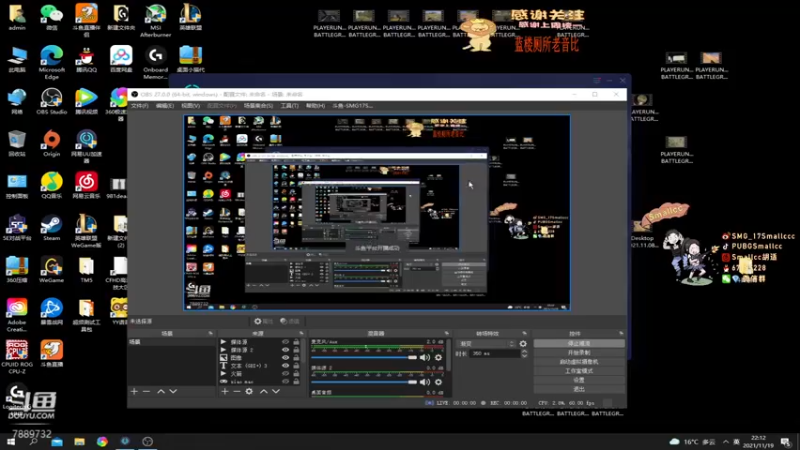Image resolution: width=800 pixels, height=450 pixels.
Task: Toggle the lock on the 媒体源 source
Action: click(296, 342)
